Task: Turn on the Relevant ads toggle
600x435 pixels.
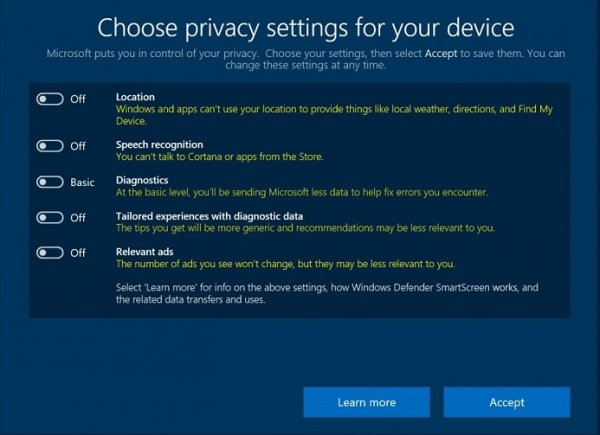Action: pyautogui.click(x=50, y=253)
